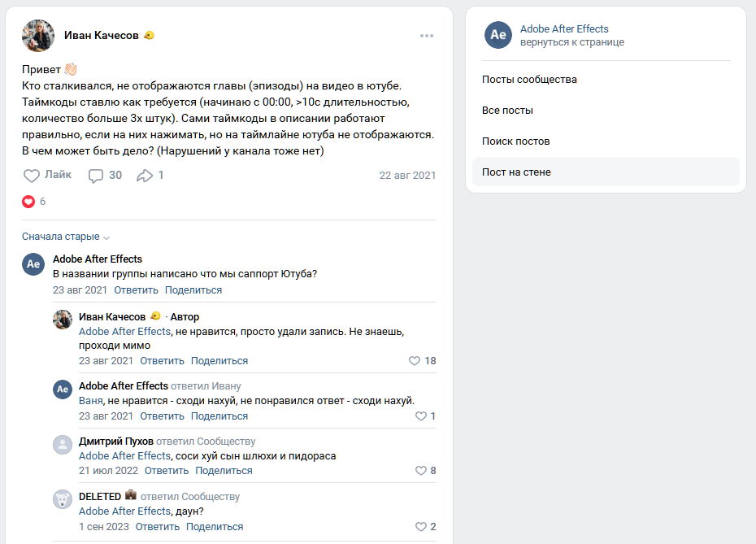This screenshot has height=544, width=756.
Task: Click Adobe After Effects mention in DELETED's comment
Action: (124, 511)
